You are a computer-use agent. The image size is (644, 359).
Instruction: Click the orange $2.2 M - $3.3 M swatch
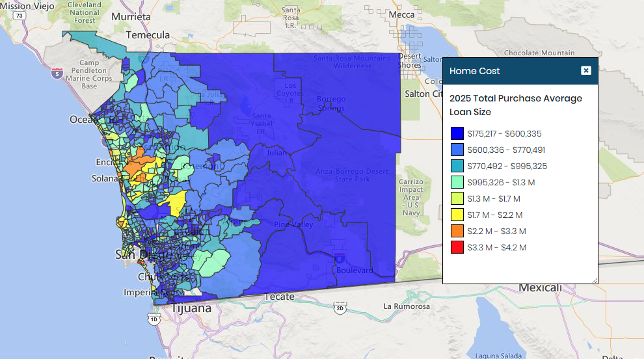click(x=457, y=231)
